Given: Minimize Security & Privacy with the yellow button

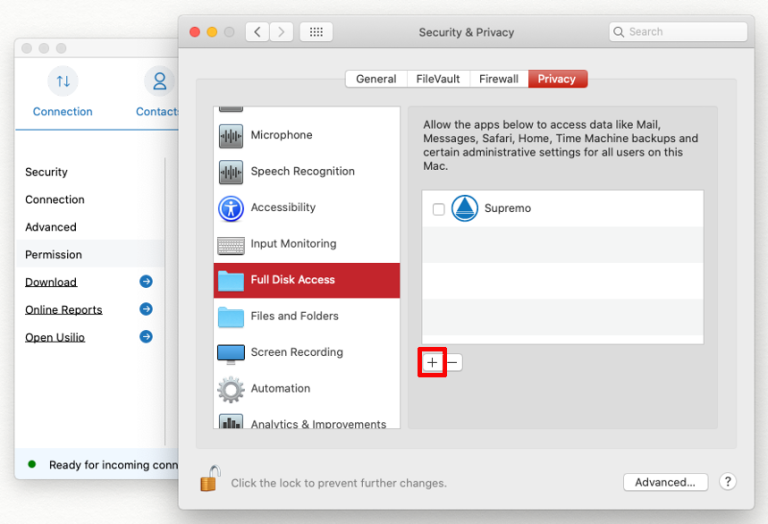Looking at the screenshot, I should [212, 32].
